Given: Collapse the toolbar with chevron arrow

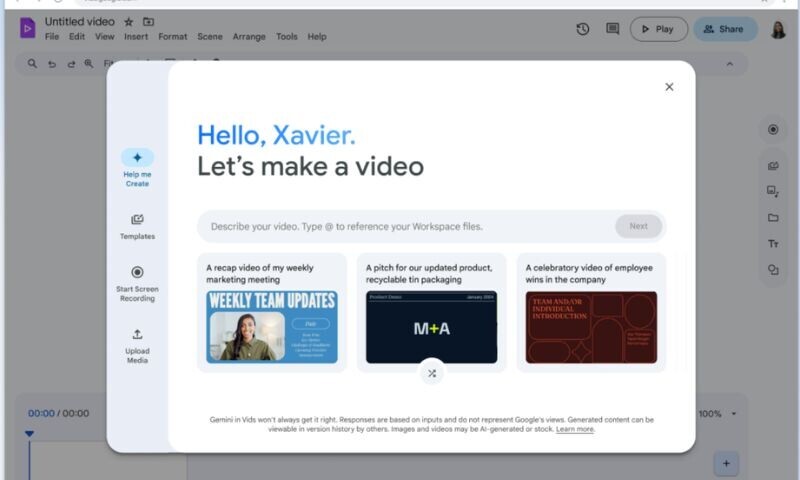Looking at the screenshot, I should (729, 64).
